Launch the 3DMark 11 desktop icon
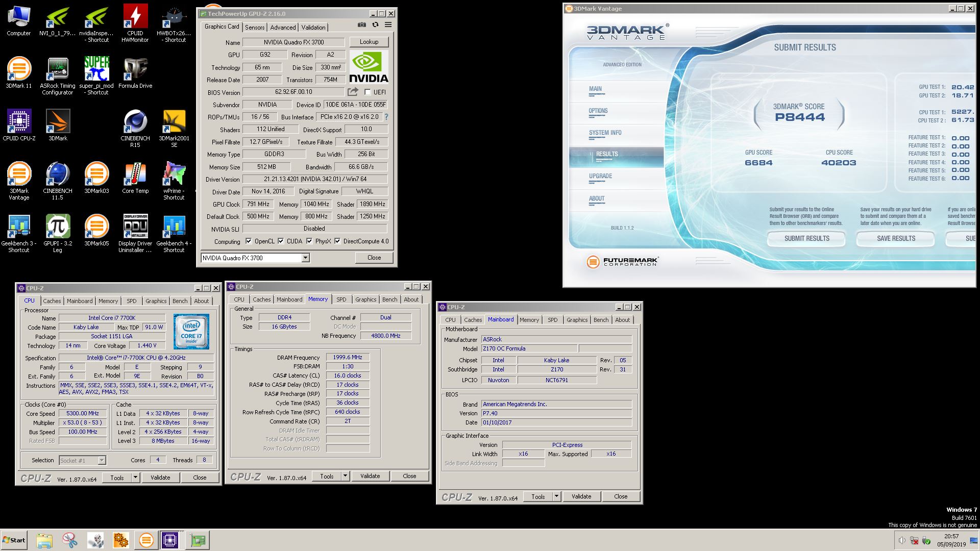Viewport: 980px width, 551px height. tap(19, 72)
